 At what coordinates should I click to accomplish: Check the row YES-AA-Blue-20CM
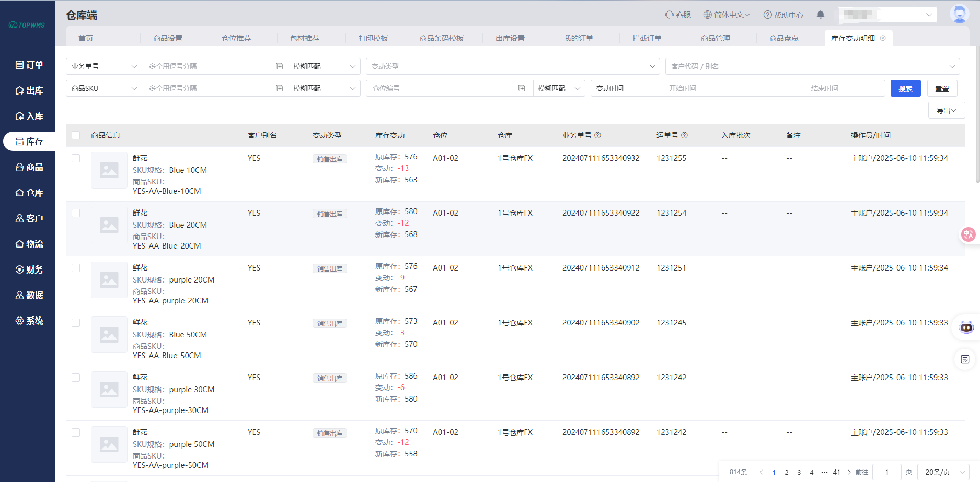click(76, 213)
